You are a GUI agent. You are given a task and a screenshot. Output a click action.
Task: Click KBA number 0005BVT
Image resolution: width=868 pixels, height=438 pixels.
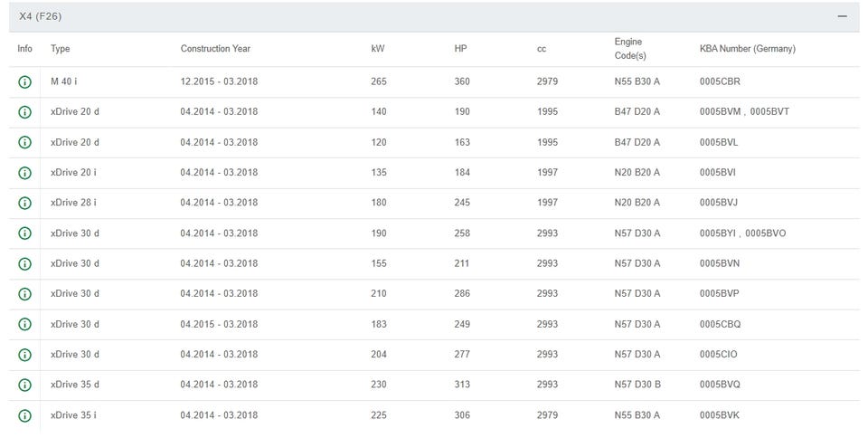(769, 112)
